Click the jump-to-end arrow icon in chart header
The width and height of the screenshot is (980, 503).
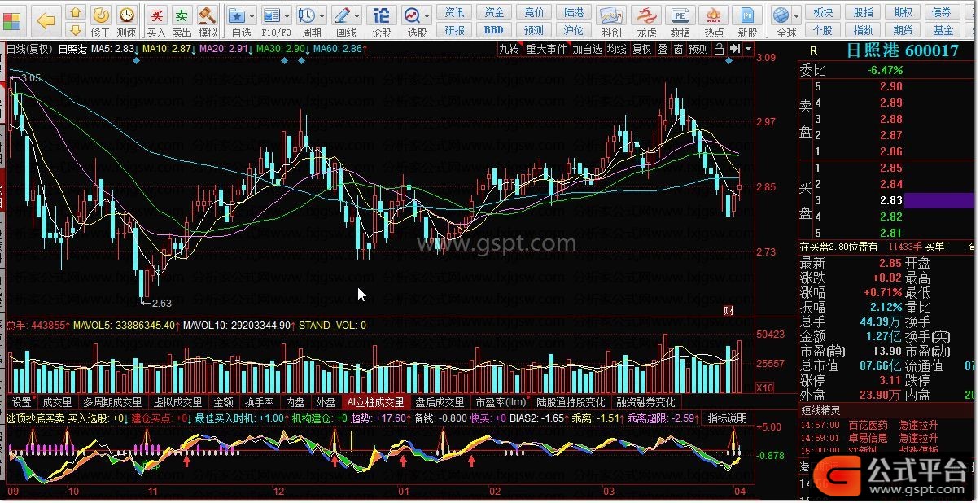(x=734, y=49)
